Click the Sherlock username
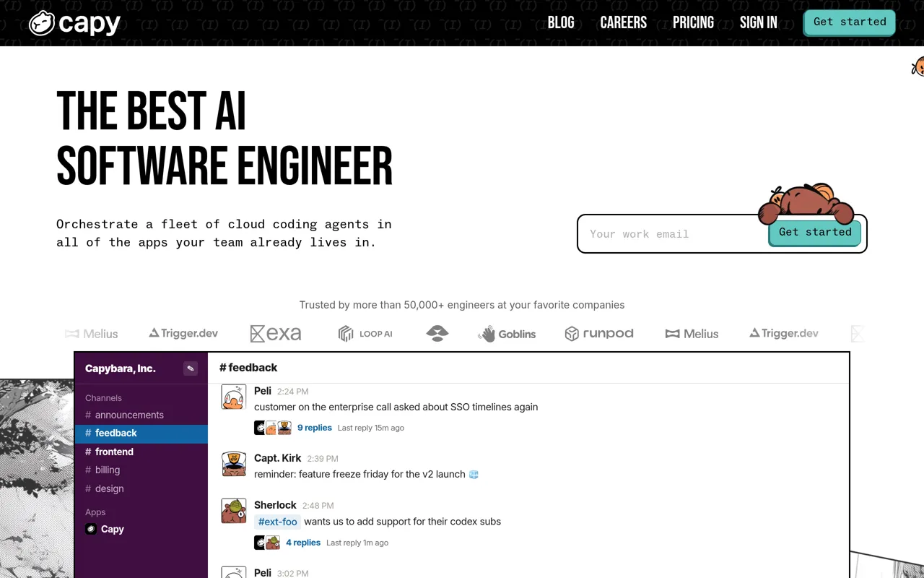924x578 pixels. [x=275, y=505]
